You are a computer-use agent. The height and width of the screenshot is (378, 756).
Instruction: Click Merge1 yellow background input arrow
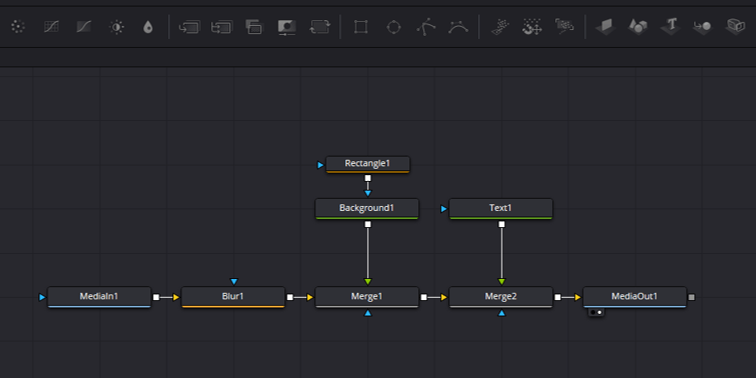(310, 297)
